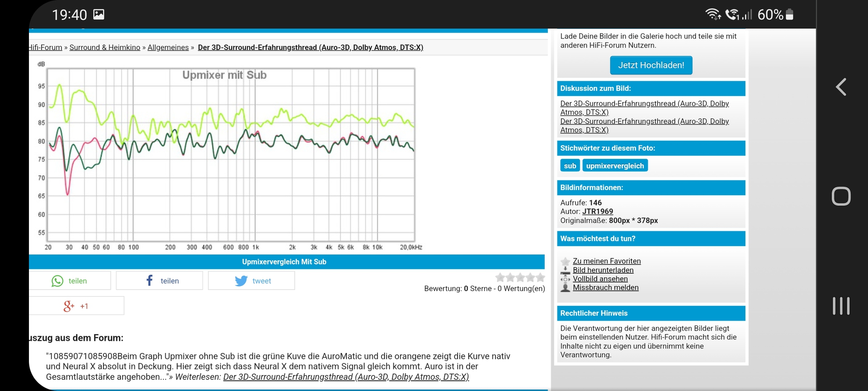Open author profile JTR1969
This screenshot has height=391, width=868.
click(x=597, y=211)
